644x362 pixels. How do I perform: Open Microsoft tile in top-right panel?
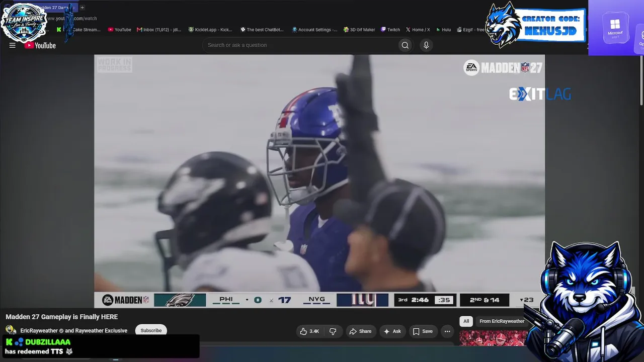coord(615,28)
